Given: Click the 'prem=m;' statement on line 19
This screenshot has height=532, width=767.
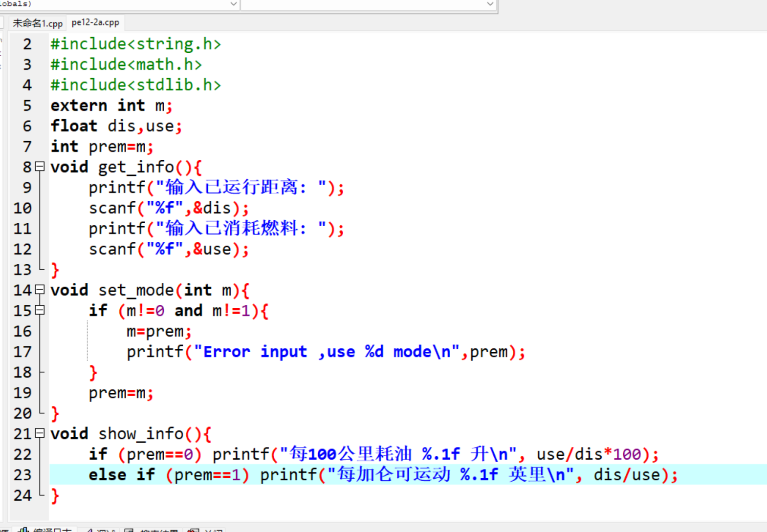Looking at the screenshot, I should pos(121,393).
